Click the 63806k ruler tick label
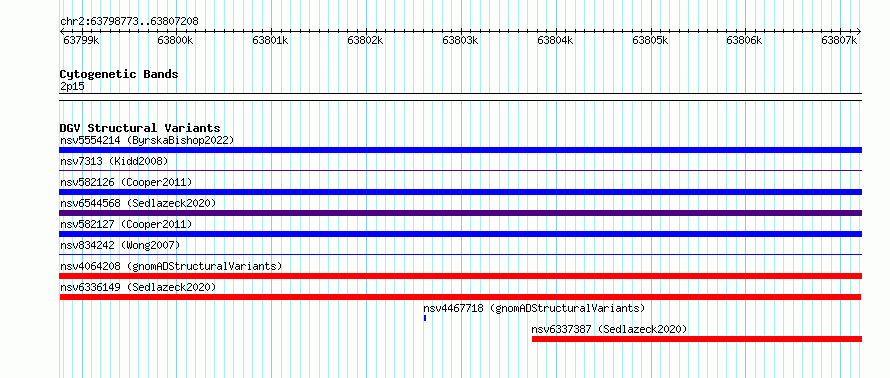 click(745, 40)
